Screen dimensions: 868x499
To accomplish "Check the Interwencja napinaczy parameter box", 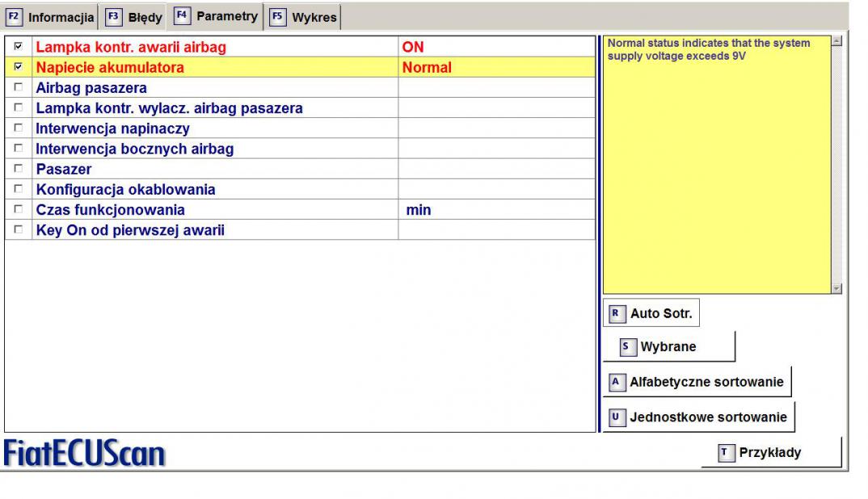I will tap(19, 128).
